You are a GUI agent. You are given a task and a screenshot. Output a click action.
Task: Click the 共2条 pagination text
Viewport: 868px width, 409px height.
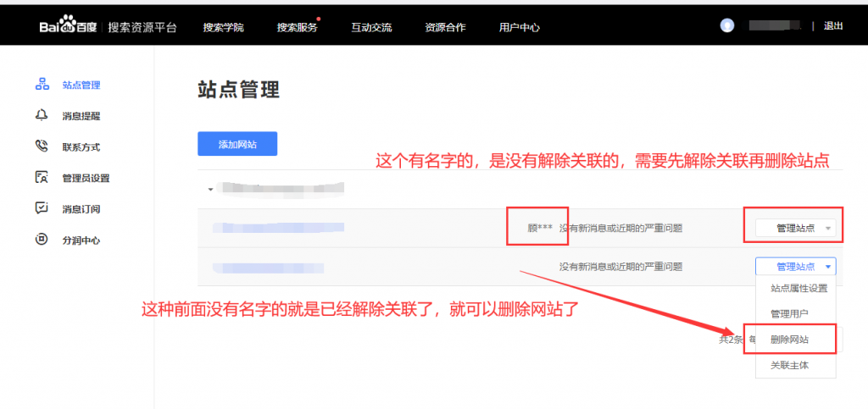(x=731, y=340)
